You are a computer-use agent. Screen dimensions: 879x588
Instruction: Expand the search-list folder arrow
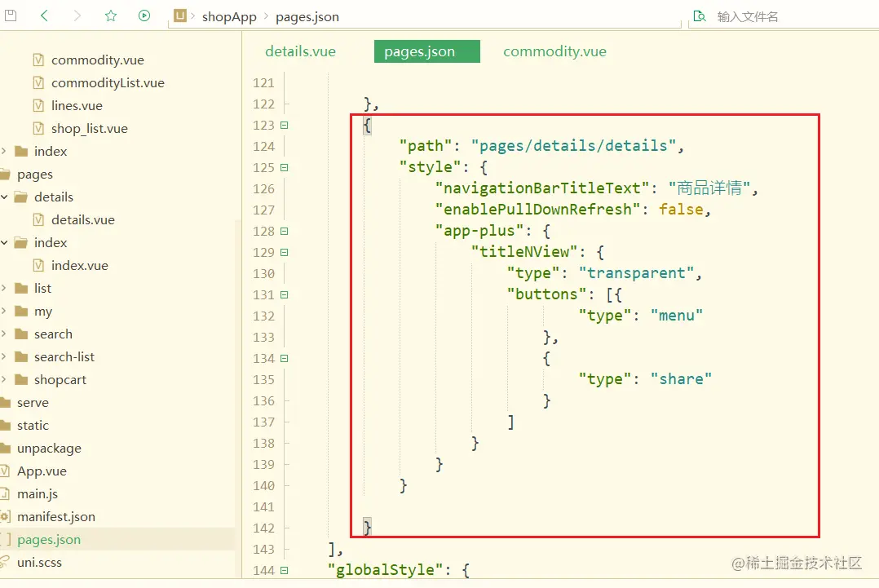click(x=4, y=357)
